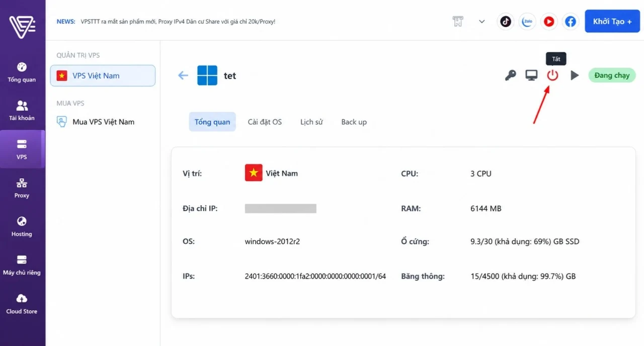Open the YouTube channel icon
The height and width of the screenshot is (346, 644).
549,22
